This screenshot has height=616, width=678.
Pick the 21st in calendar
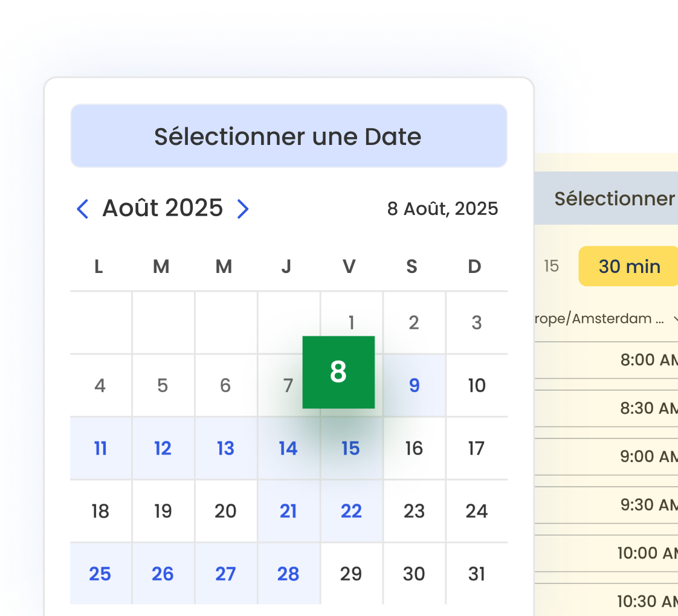click(x=288, y=511)
